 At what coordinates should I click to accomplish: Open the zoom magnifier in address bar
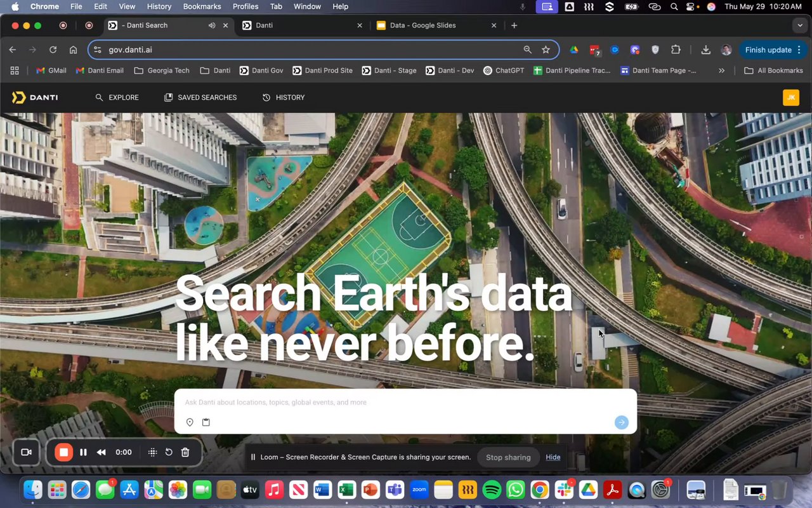click(527, 50)
